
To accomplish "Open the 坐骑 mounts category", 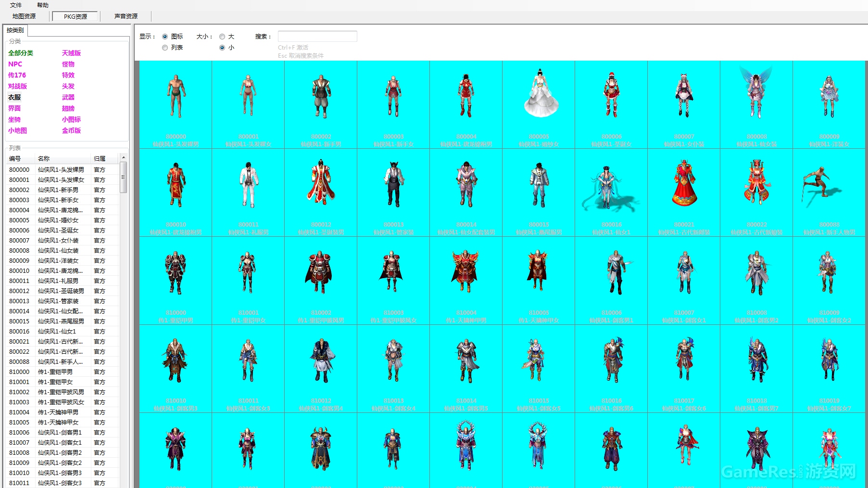I will pos(14,119).
